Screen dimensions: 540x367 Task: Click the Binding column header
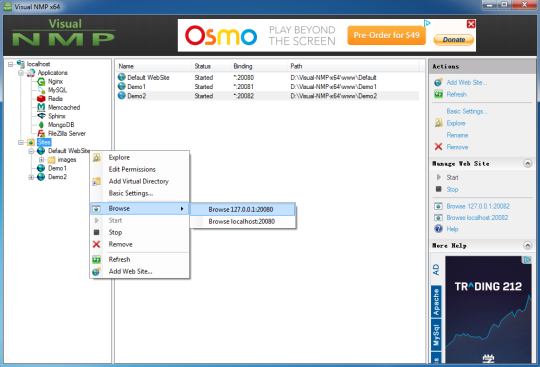(259, 66)
